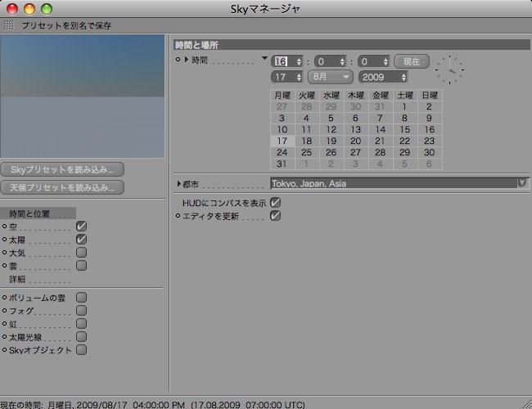Click the window resize grip at bottom corner
The image size is (532, 409).
527,404
